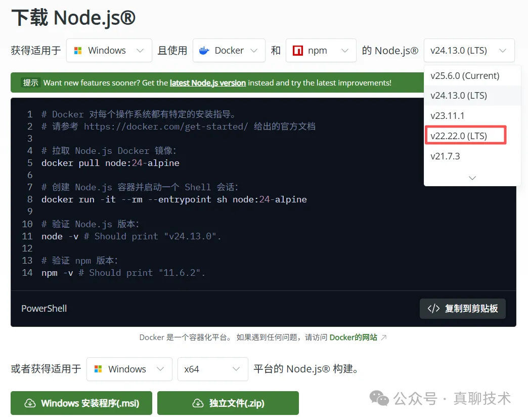This screenshot has height=420, width=528.
Task: Click the Windows logo icon in OS dropdown
Action: coord(78,51)
